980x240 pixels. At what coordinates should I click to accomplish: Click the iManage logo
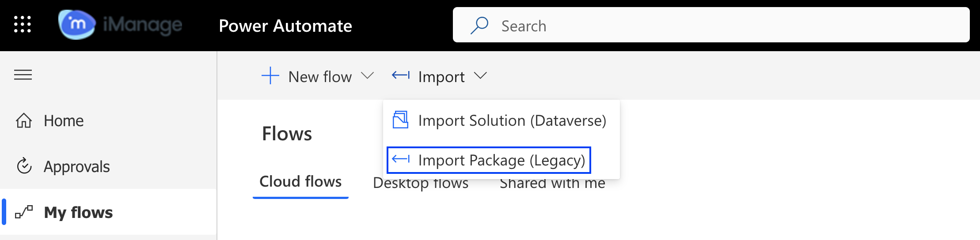pos(120,25)
